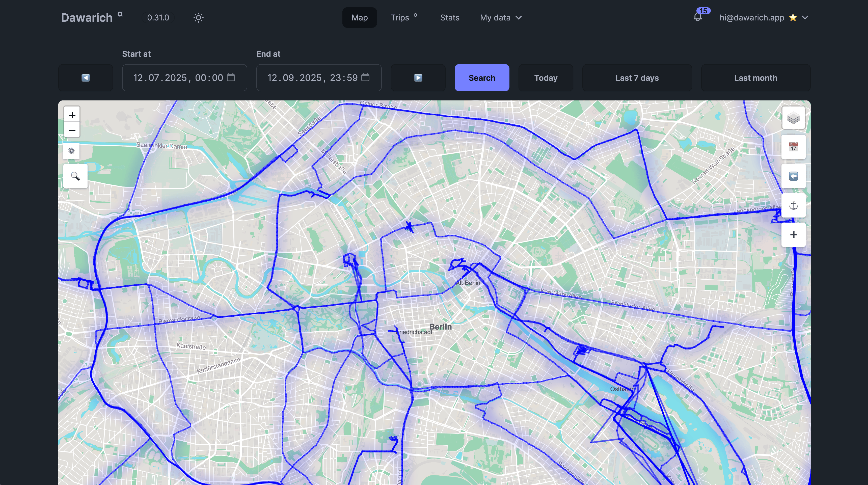
Task: Open the account menu chevron
Action: click(806, 17)
